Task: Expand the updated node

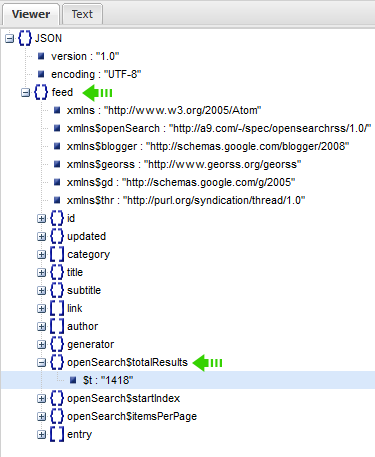Action: 41,237
